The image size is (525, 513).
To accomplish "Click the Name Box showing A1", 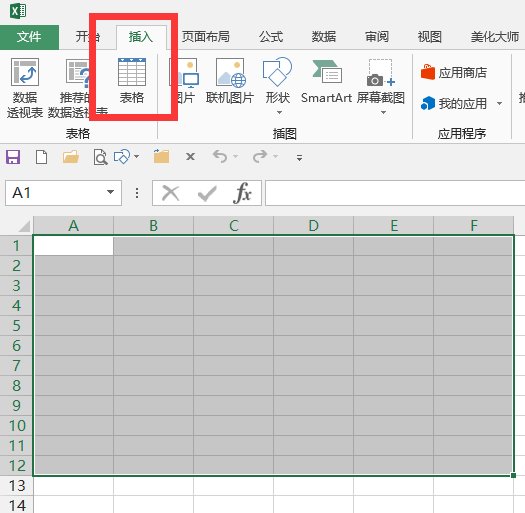I will pyautogui.click(x=56, y=193).
